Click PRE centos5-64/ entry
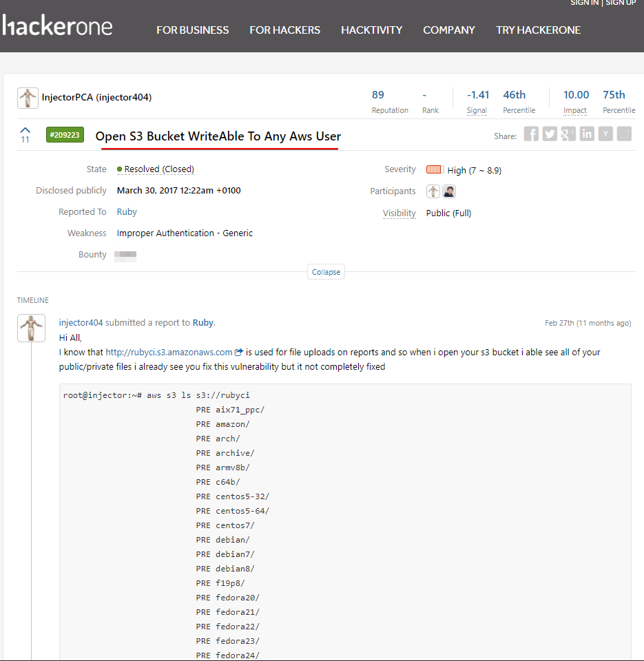 point(232,511)
